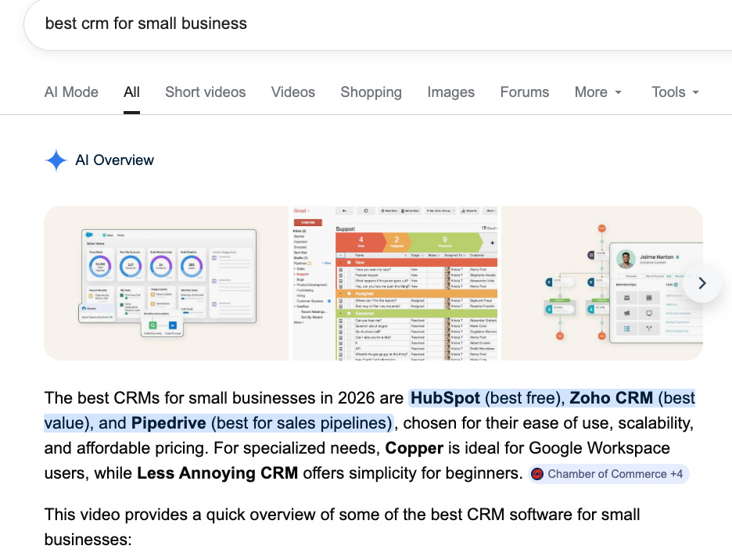The image size is (732, 560).
Task: Click the search query input field
Action: (379, 23)
